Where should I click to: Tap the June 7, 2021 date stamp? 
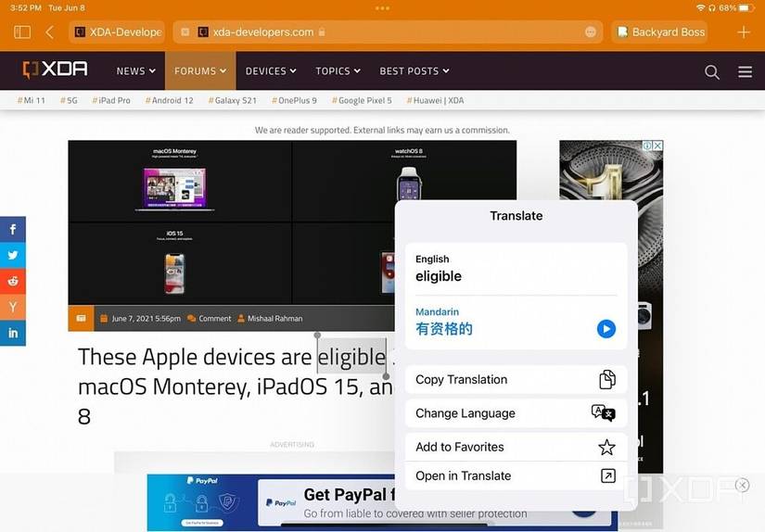141,319
